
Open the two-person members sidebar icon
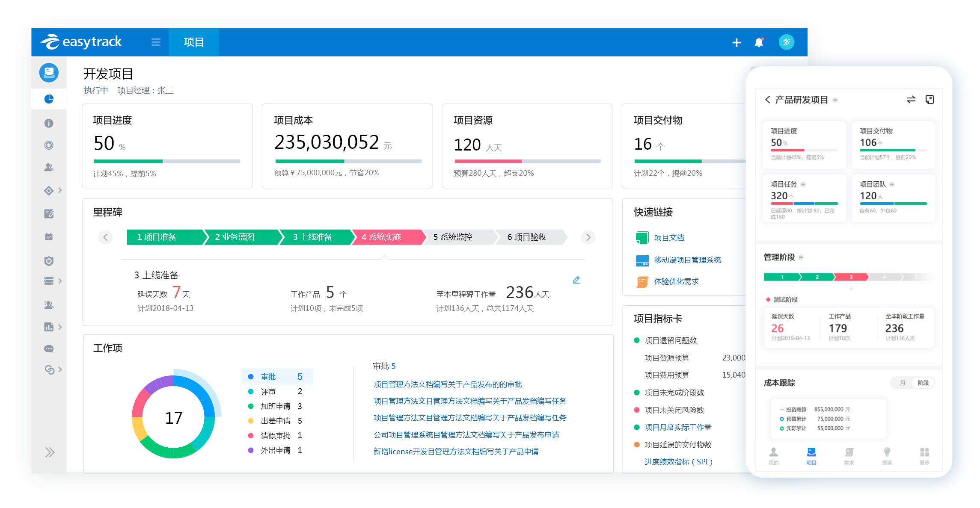coord(49,167)
